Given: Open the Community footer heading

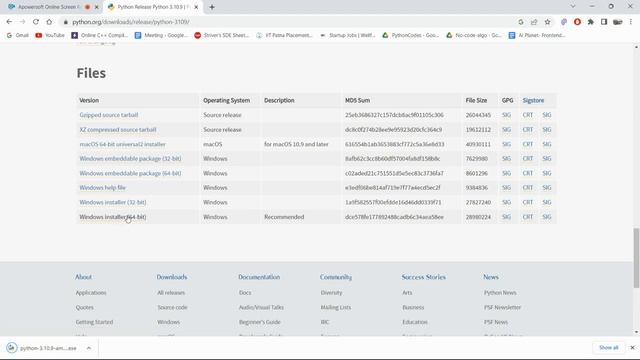Looking at the screenshot, I should tap(336, 277).
